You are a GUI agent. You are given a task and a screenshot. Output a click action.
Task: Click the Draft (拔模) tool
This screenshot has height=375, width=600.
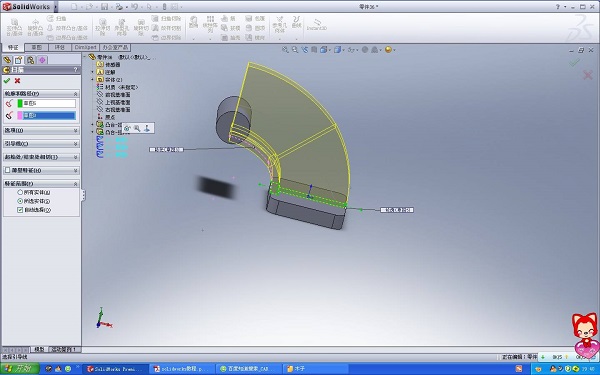[230, 28]
